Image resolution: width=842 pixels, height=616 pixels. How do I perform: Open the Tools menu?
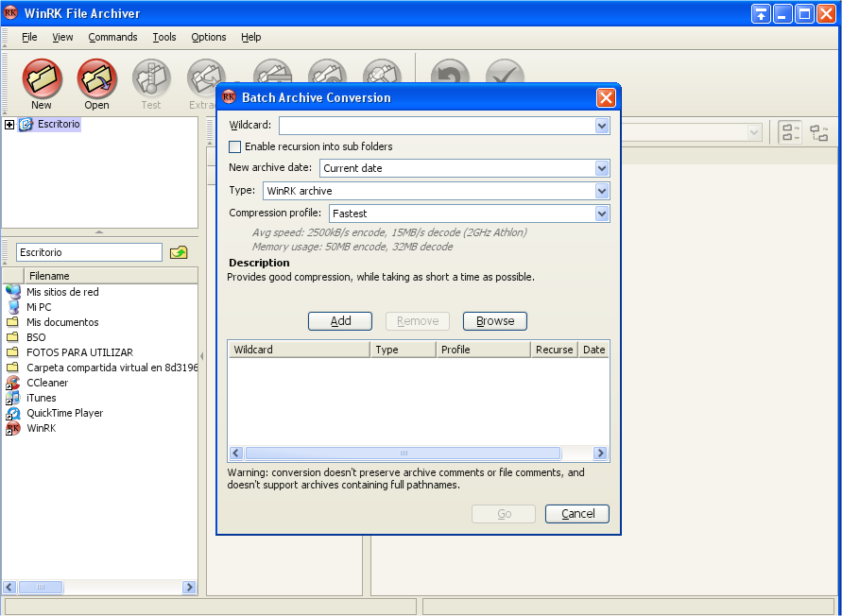(163, 37)
